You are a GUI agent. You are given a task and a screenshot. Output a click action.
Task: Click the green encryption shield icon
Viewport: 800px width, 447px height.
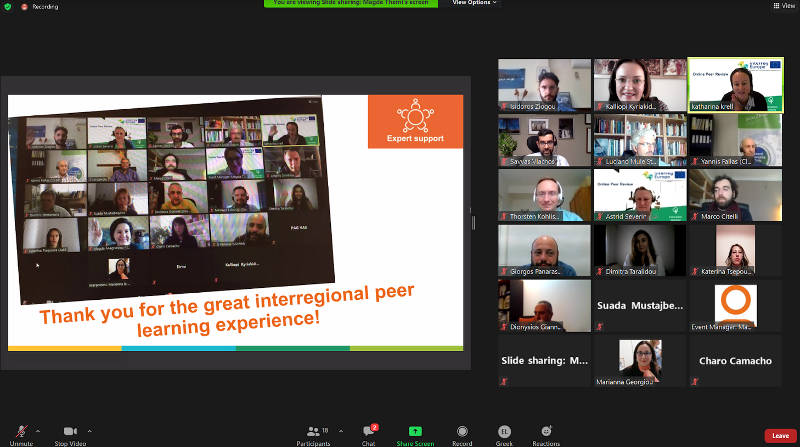[9, 6]
